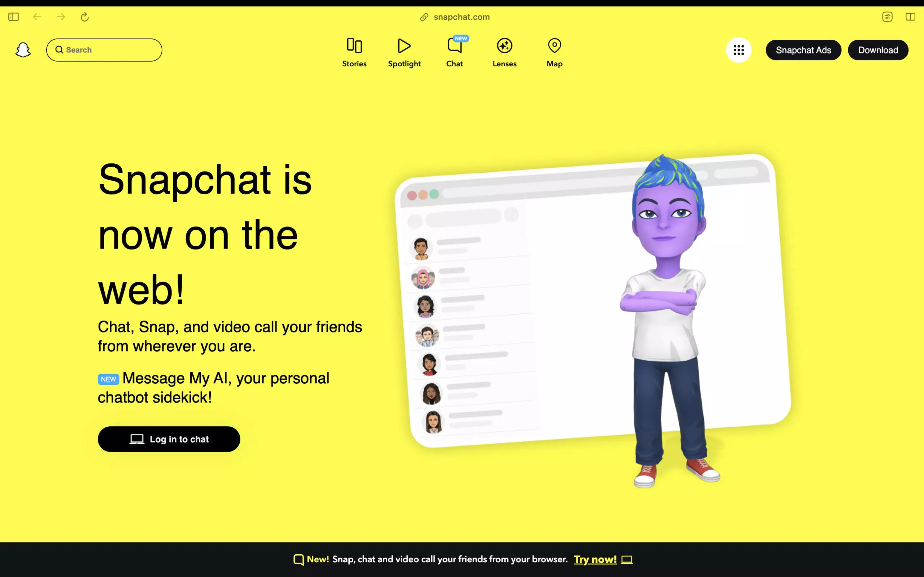
Task: Open Snapchat Ads from navigation
Action: pyautogui.click(x=803, y=50)
